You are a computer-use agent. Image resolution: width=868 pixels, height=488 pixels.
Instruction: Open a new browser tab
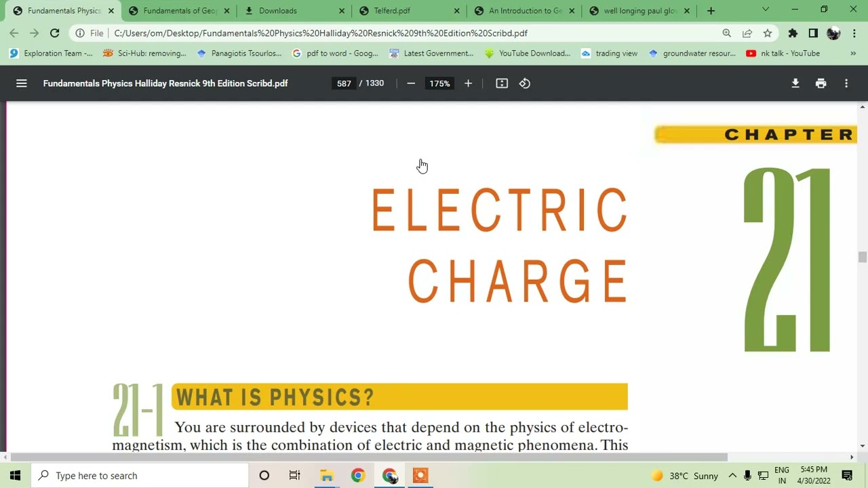pos(711,11)
